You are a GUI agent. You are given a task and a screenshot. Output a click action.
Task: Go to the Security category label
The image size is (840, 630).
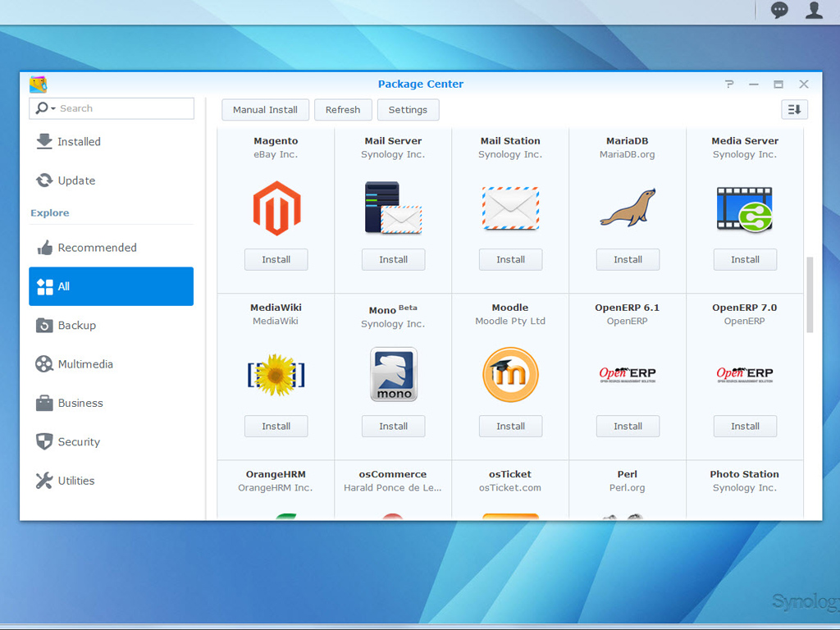pyautogui.click(x=79, y=442)
